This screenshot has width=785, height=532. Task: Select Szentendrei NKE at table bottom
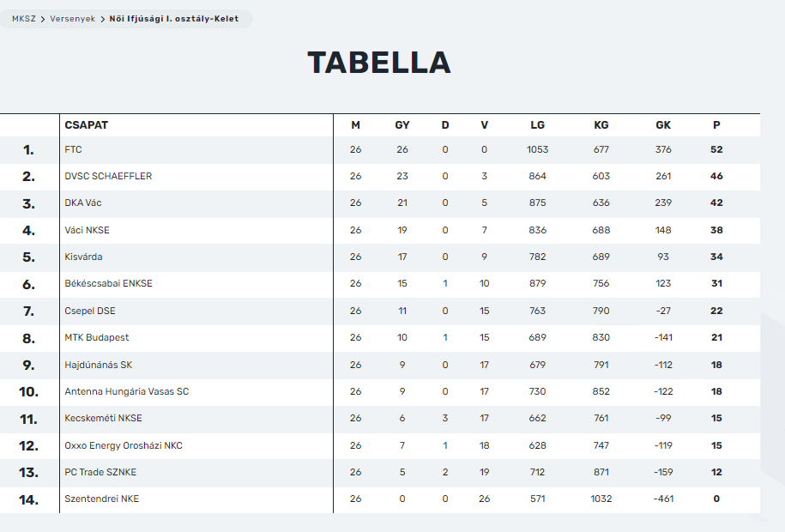click(102, 499)
